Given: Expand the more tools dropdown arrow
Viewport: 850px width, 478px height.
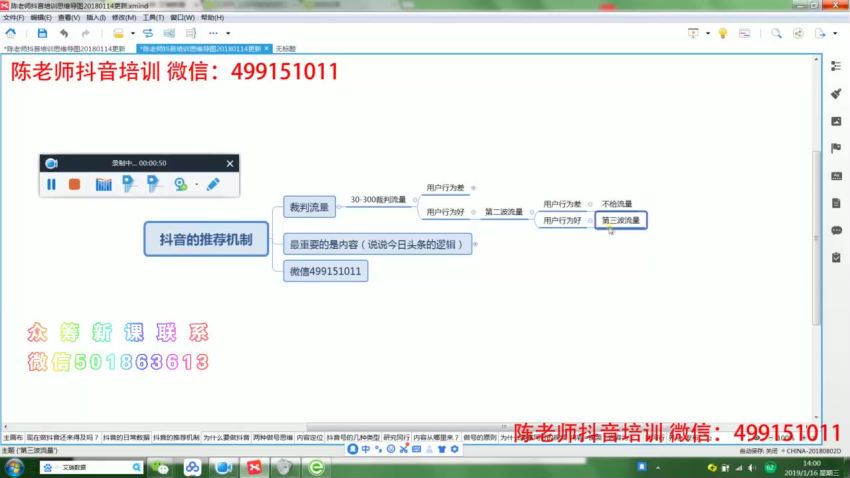Looking at the screenshot, I should (228, 34).
